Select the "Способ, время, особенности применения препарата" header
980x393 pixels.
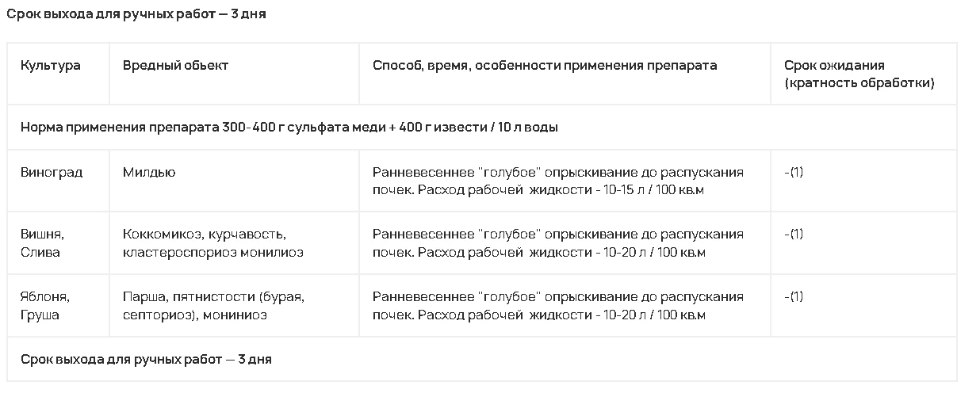pyautogui.click(x=545, y=65)
